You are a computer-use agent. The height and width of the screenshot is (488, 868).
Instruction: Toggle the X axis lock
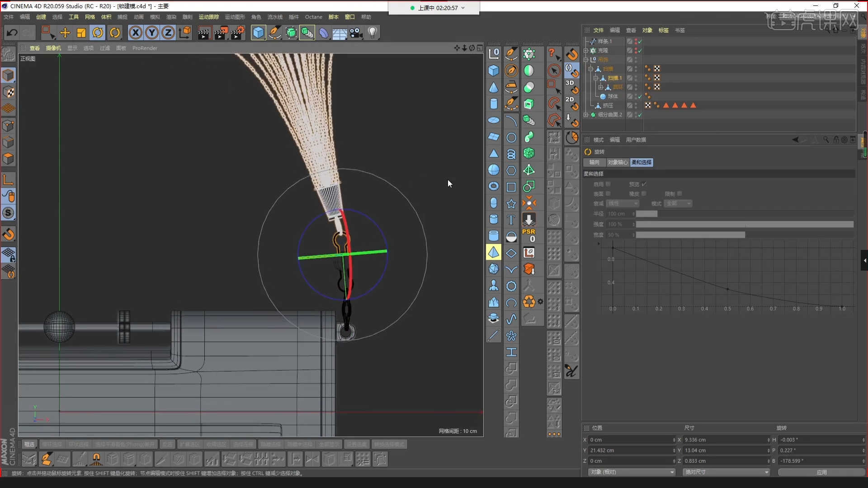[x=136, y=33]
